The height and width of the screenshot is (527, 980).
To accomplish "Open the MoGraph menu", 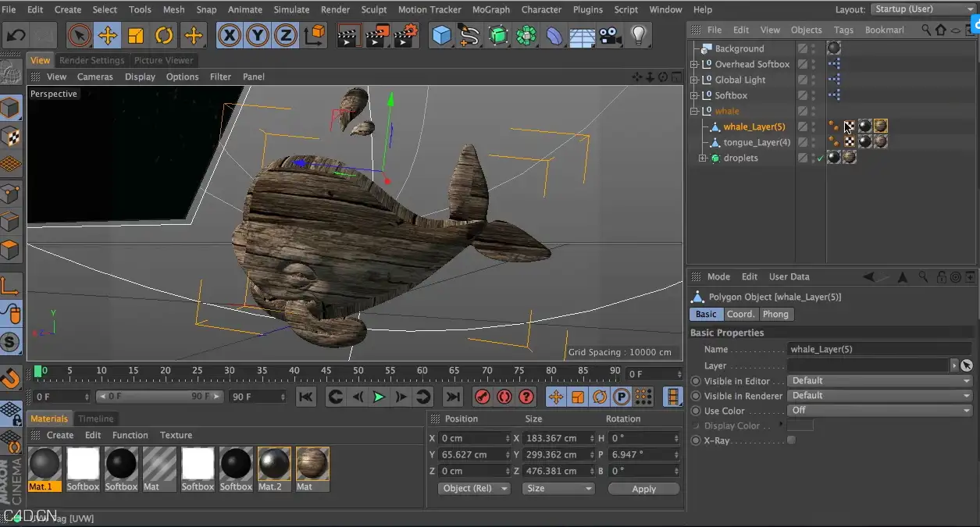I will pyautogui.click(x=491, y=9).
